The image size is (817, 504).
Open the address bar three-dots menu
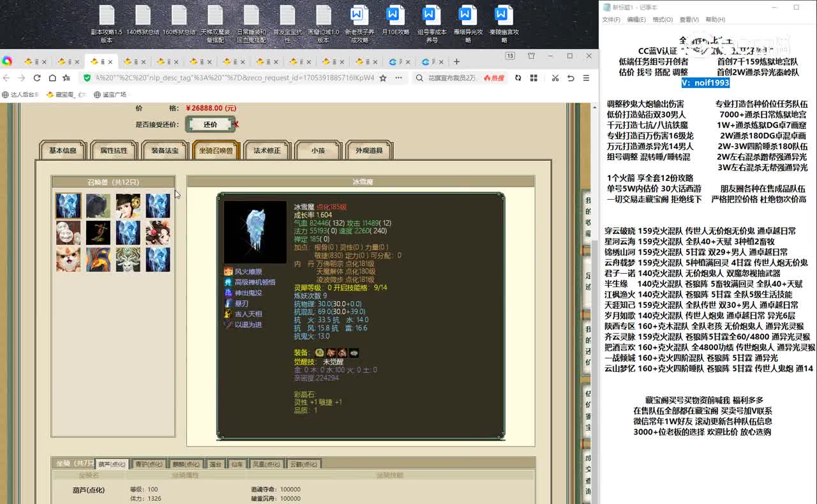click(398, 78)
